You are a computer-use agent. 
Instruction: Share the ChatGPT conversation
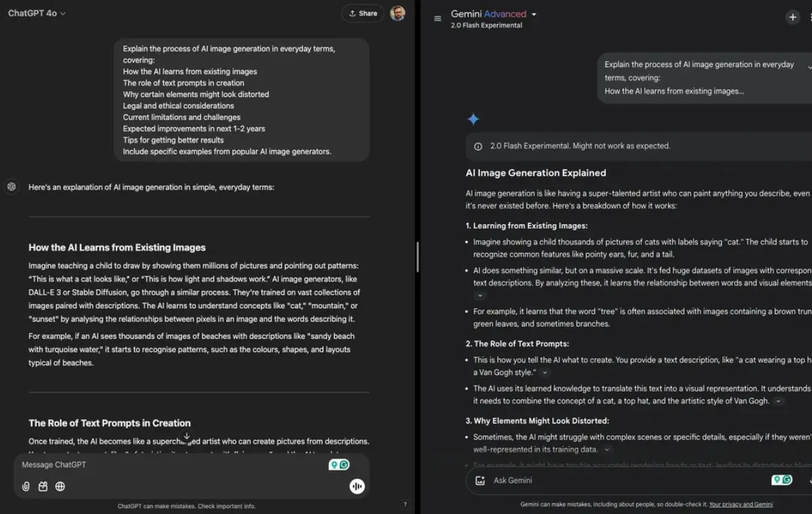(363, 14)
